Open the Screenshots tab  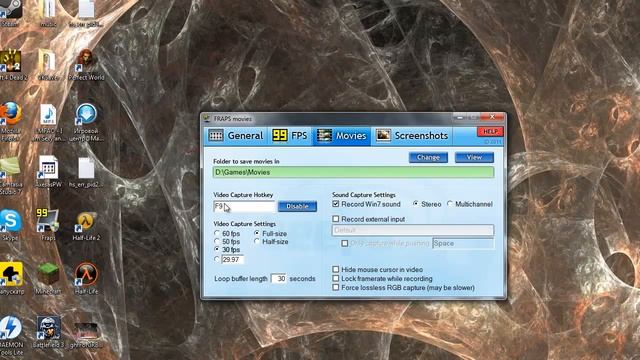(x=412, y=136)
